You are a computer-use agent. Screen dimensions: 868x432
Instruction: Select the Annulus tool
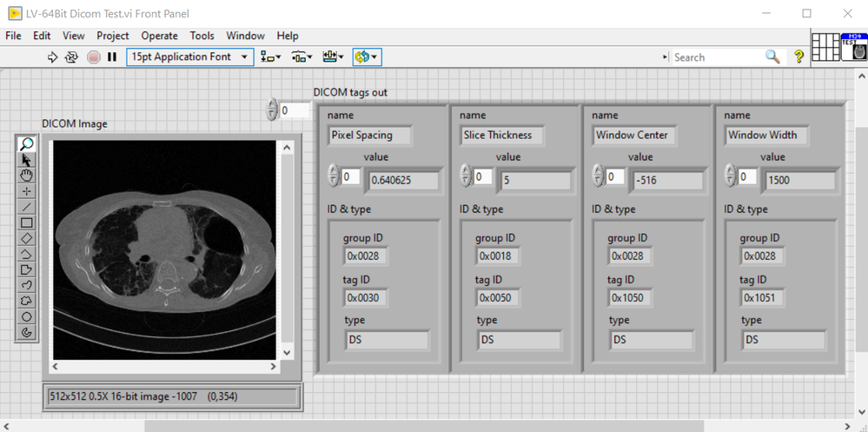[x=27, y=332]
